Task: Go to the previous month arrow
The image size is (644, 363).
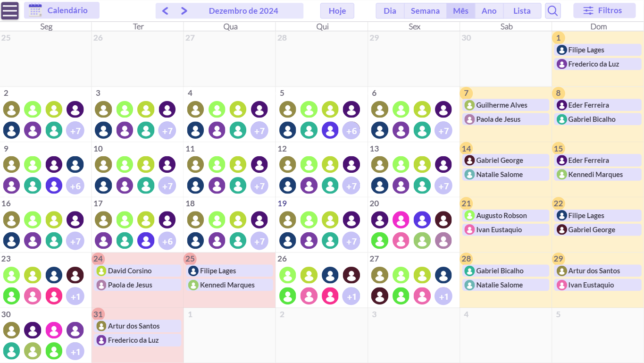Action: pyautogui.click(x=165, y=11)
